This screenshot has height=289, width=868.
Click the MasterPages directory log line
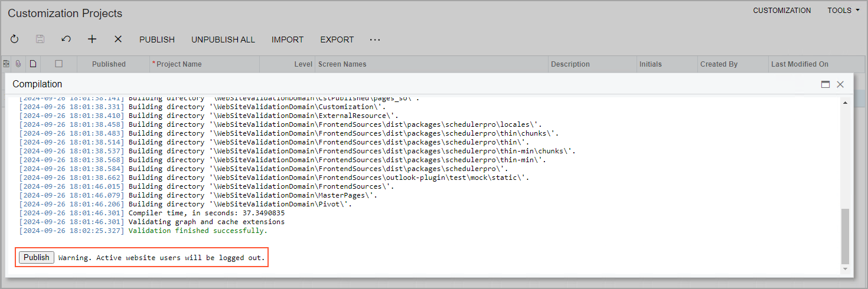[x=252, y=195]
